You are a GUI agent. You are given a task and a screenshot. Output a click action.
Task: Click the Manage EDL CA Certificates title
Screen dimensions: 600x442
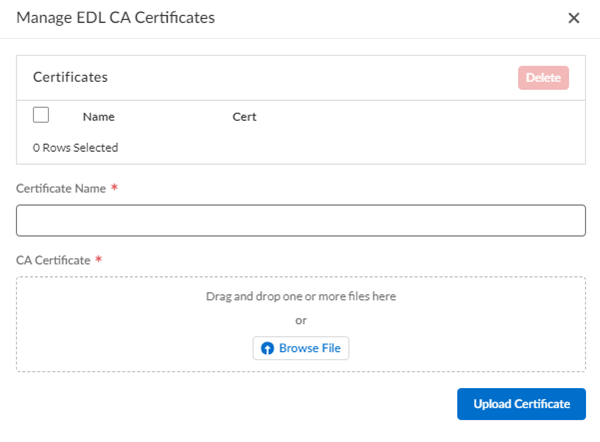pos(115,18)
